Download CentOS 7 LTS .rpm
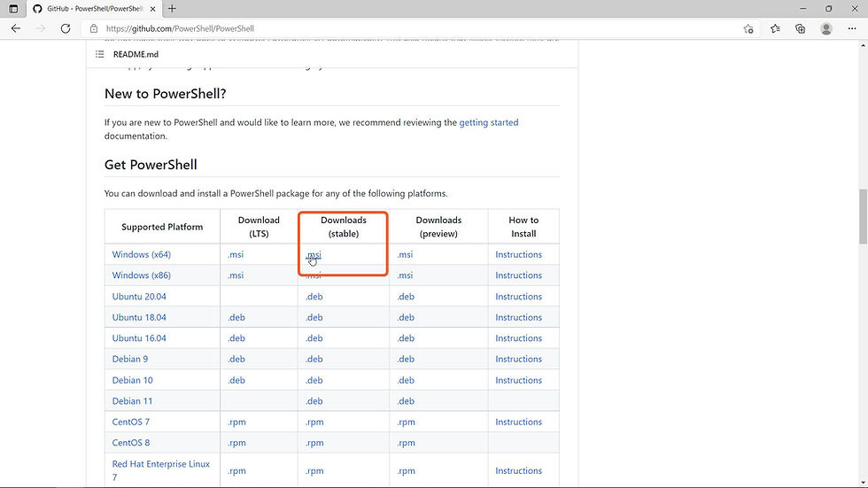The width and height of the screenshot is (868, 488). [237, 422]
